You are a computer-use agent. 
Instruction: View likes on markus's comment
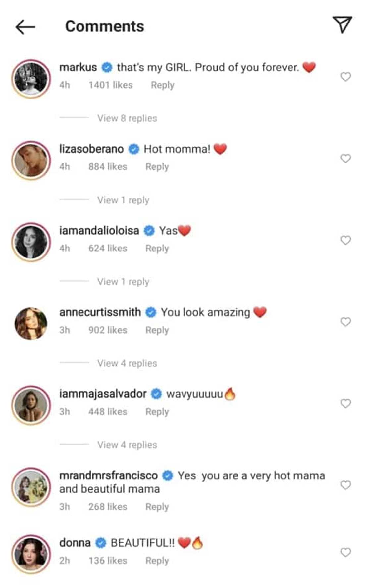(110, 85)
